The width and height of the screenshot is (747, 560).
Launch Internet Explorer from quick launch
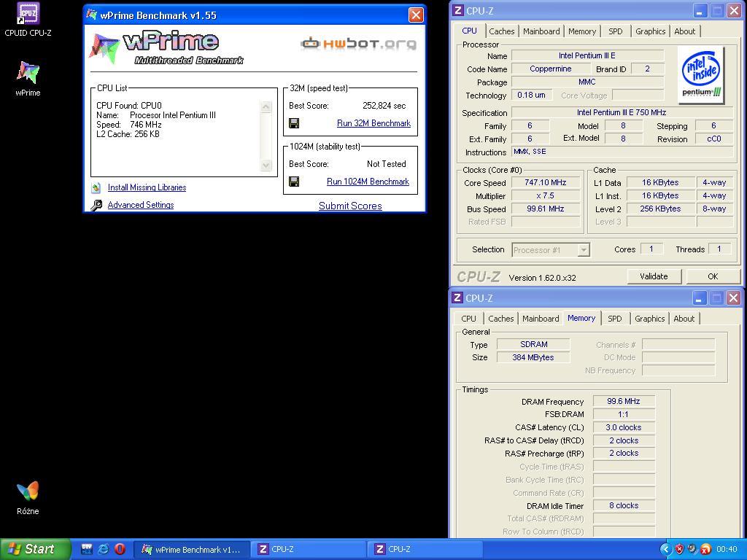[x=103, y=549]
